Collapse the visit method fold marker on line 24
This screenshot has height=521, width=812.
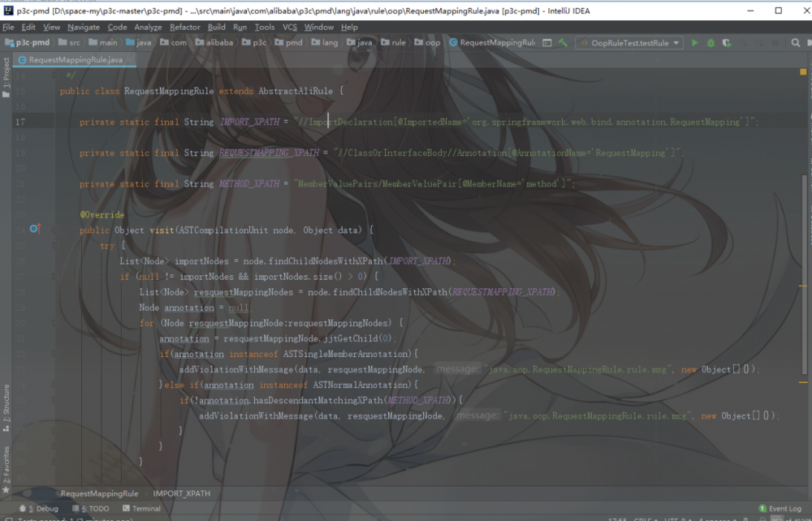54,230
